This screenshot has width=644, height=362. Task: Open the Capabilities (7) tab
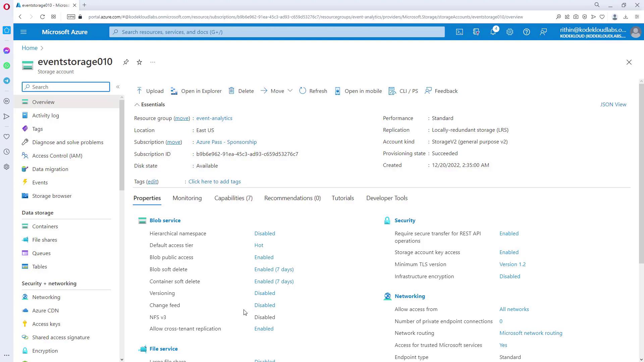[233, 198]
